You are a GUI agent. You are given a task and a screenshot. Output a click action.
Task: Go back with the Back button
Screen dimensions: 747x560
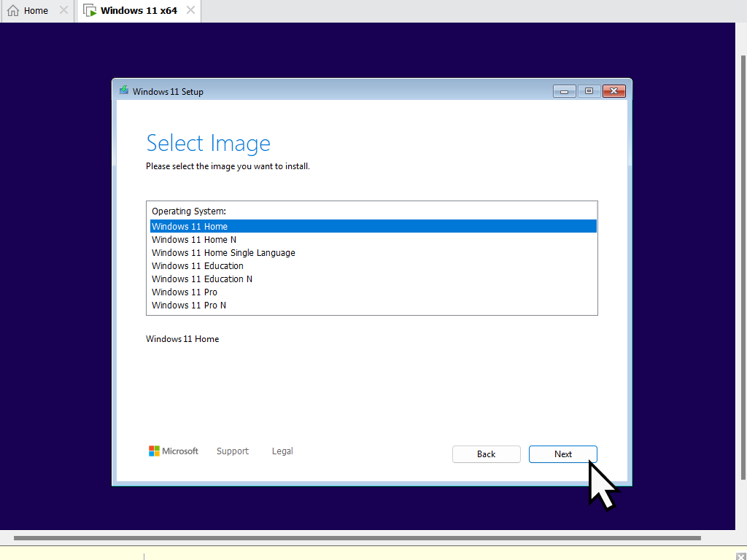click(x=486, y=454)
